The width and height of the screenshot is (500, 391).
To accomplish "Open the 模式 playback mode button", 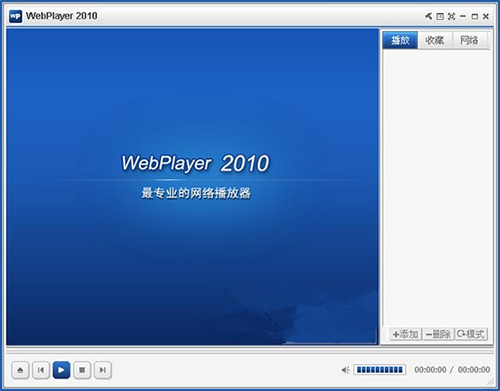I will click(471, 334).
